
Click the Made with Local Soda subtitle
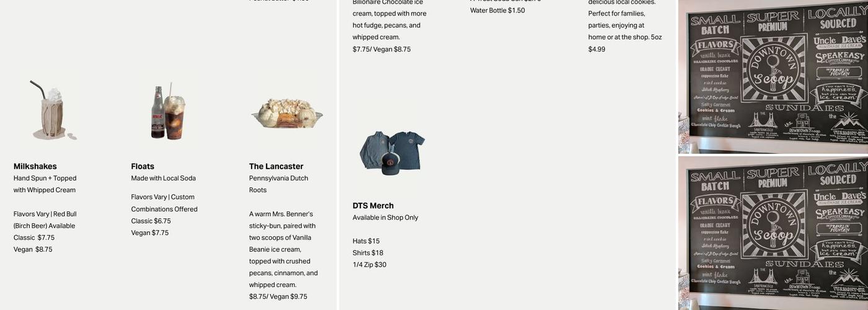click(x=163, y=179)
